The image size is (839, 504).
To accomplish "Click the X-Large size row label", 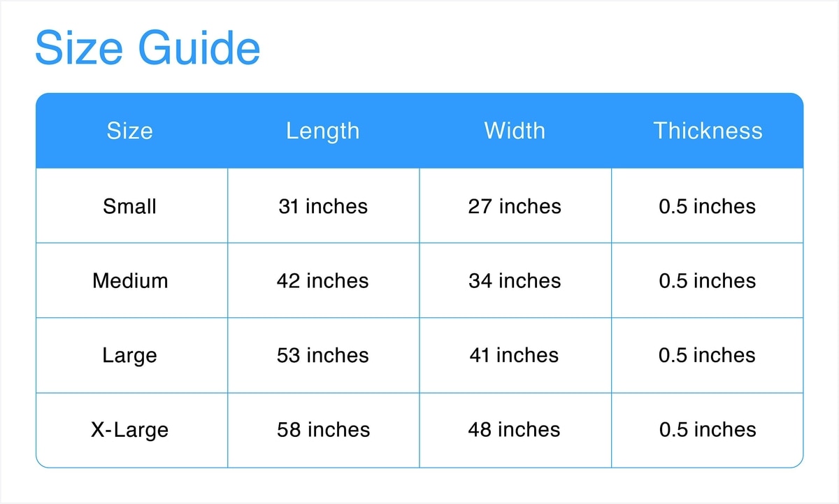I will point(130,429).
